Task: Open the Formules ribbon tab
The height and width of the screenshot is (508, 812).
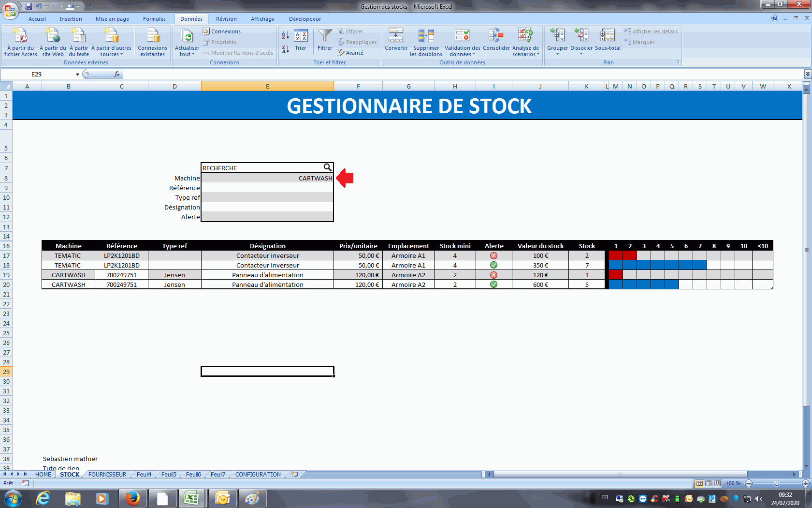Action: 154,19
